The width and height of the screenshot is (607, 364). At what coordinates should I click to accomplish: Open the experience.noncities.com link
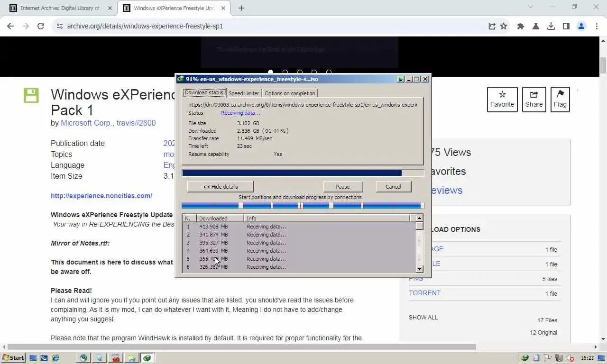click(x=101, y=196)
